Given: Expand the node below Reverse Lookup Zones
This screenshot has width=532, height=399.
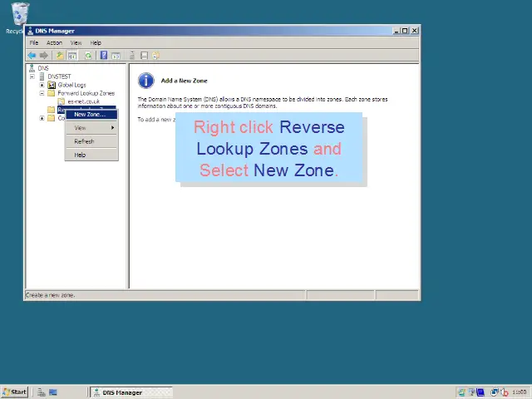Looking at the screenshot, I should [42, 118].
